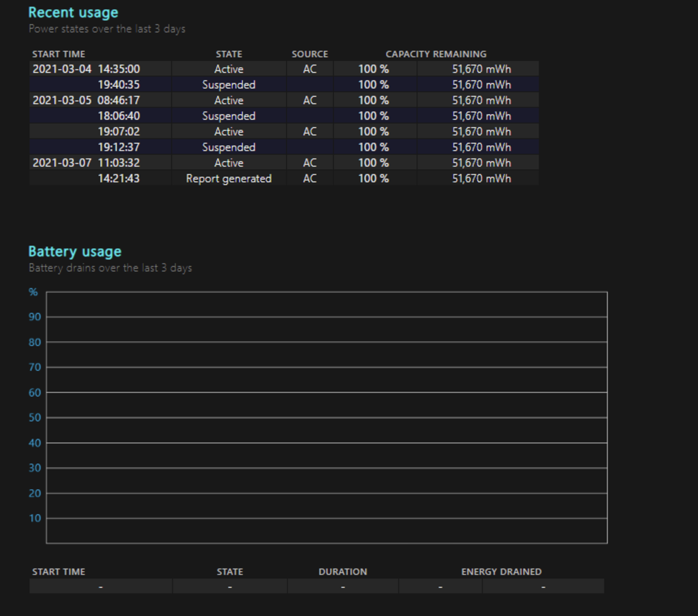Click 51,670 mWh in the 08:46:17 row
Image resolution: width=698 pixels, height=616 pixels.
482,100
